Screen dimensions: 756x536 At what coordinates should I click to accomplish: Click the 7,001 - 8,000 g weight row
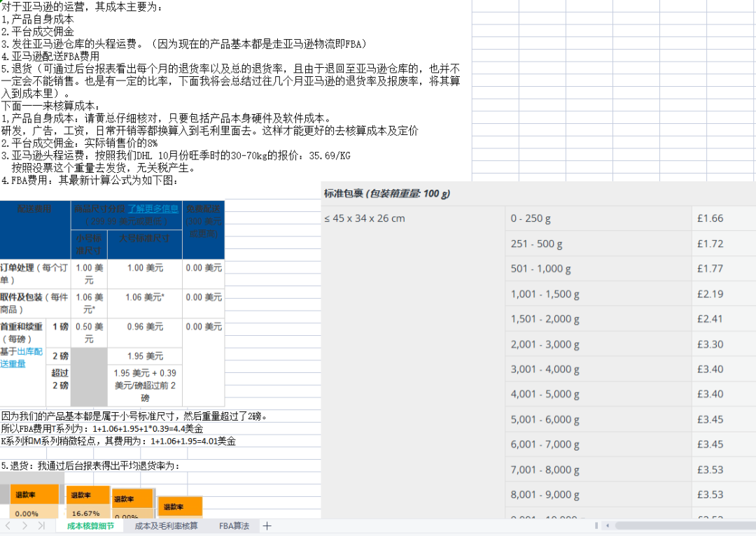[x=545, y=470]
